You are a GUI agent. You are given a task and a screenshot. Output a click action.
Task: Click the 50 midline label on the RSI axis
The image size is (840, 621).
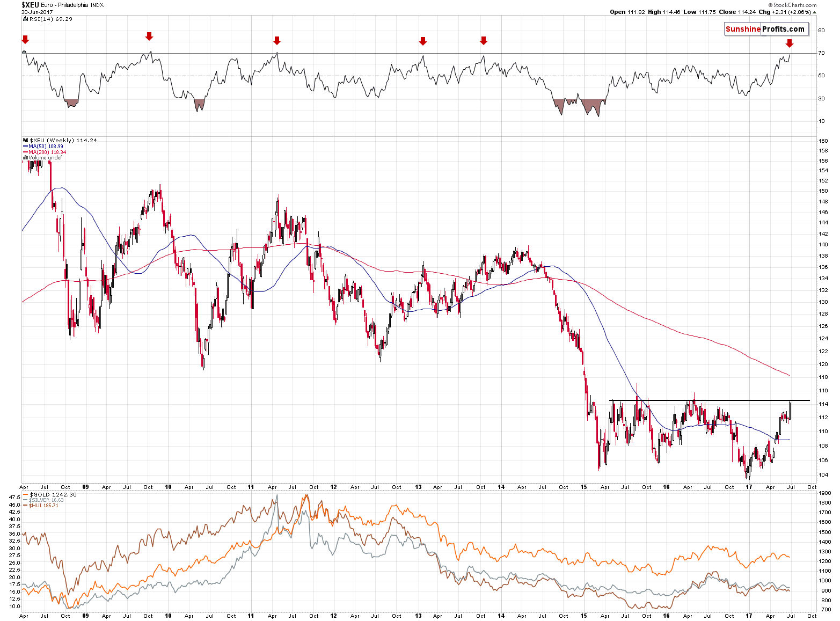coord(821,76)
